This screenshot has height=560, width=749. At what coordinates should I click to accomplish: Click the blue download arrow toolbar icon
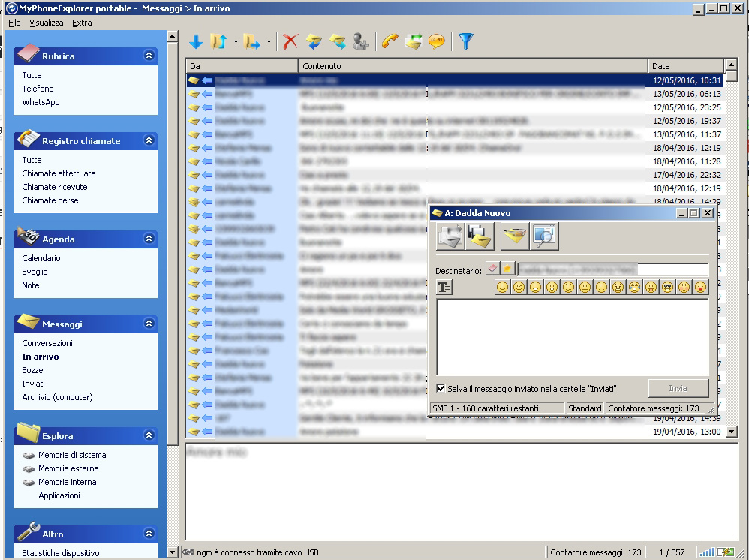coord(196,41)
